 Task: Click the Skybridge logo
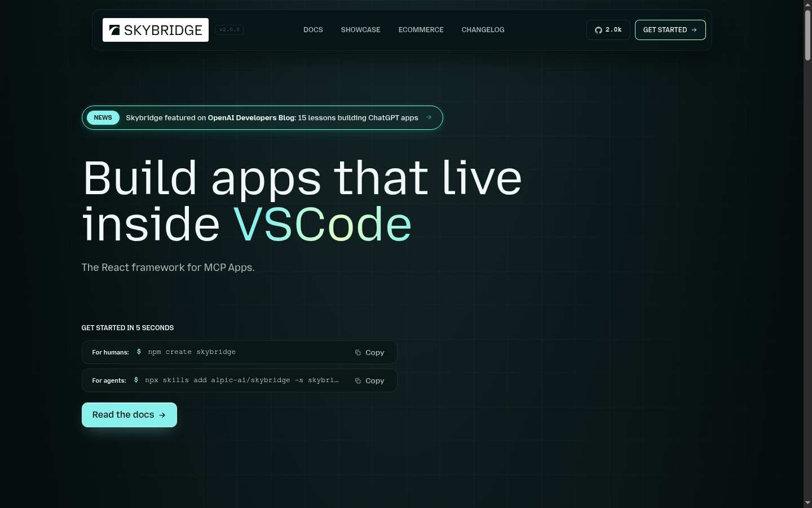click(156, 30)
